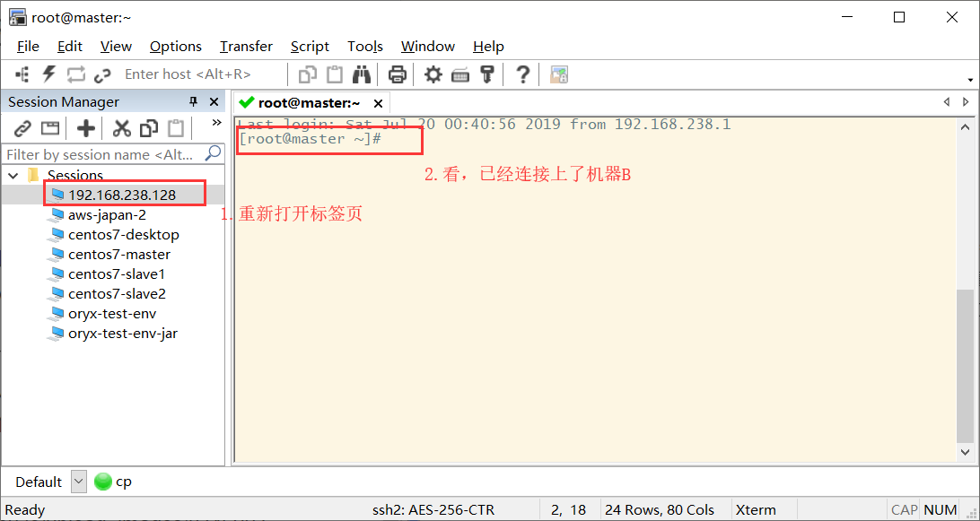The image size is (980, 521).
Task: Search sessions with magnifier icon
Action: (213, 152)
